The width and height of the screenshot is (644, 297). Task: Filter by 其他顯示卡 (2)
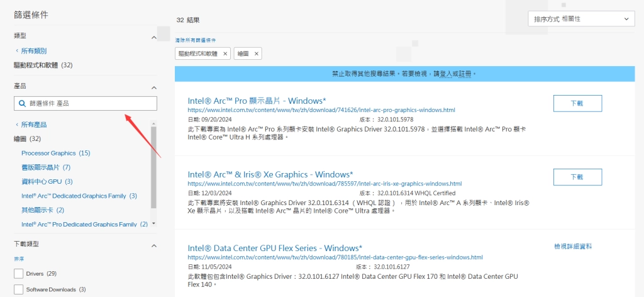coord(43,210)
